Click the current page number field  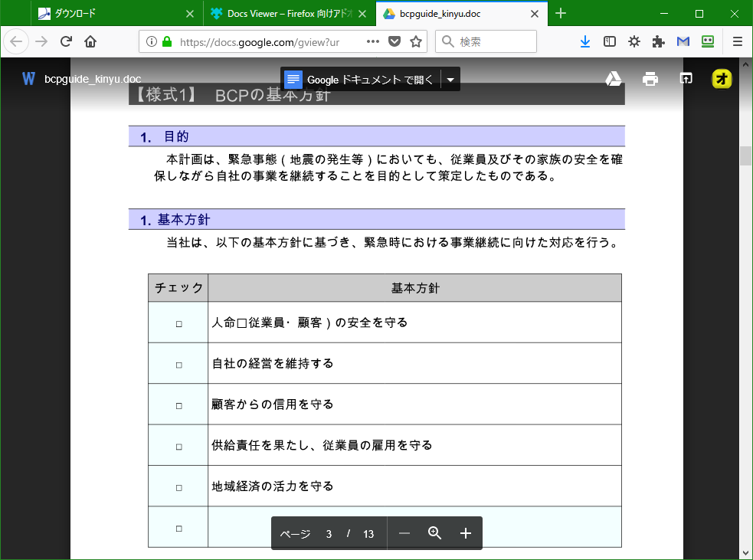(329, 534)
